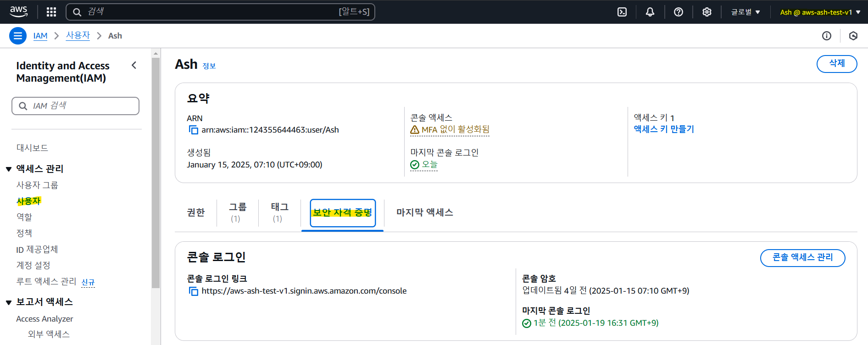Open the info panel circle icon
The image size is (868, 345).
(x=827, y=36)
